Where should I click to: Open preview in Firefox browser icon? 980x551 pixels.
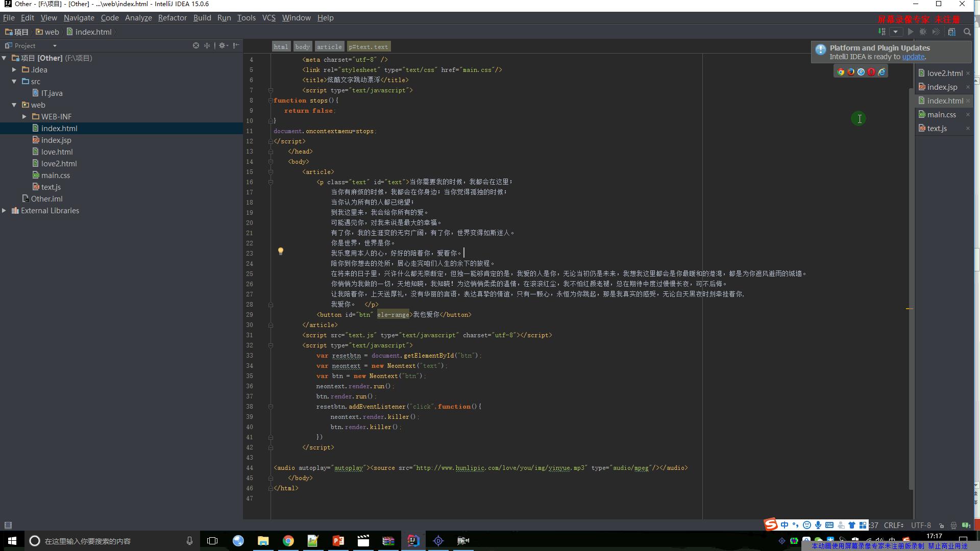click(851, 72)
